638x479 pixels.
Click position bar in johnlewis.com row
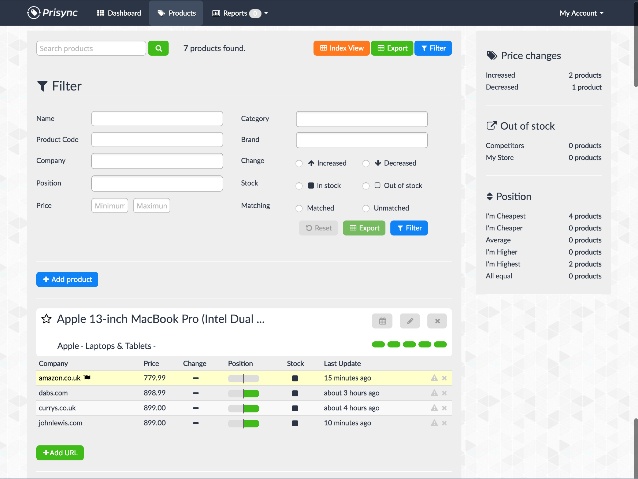point(243,424)
